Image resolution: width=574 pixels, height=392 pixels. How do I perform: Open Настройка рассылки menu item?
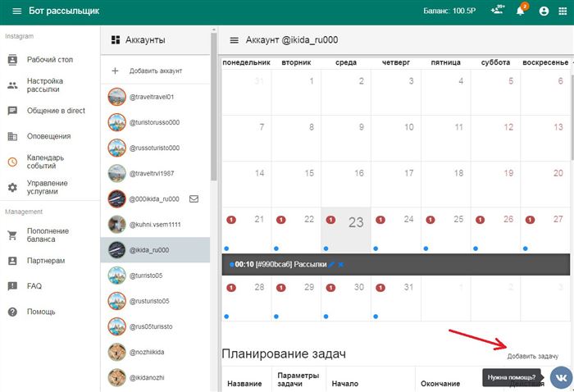coord(50,85)
